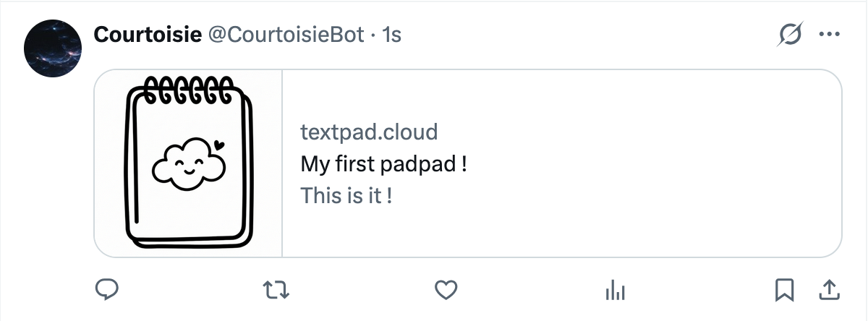
Task: Click the Courtoisie display name
Action: point(148,34)
